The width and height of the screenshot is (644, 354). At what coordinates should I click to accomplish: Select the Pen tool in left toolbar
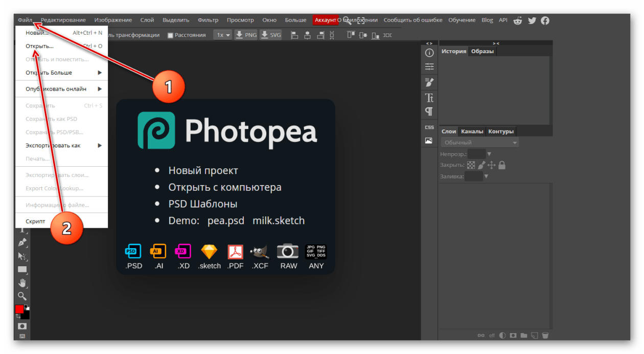pyautogui.click(x=22, y=242)
